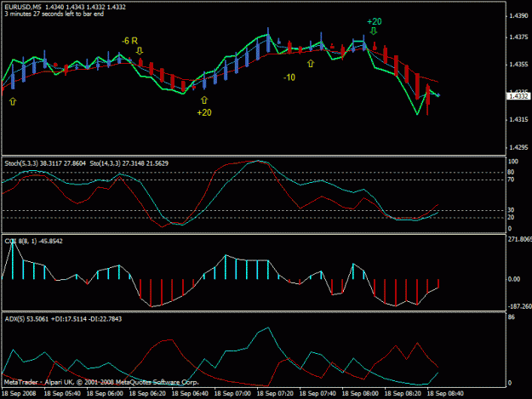The height and width of the screenshot is (399, 532).
Task: Click the '18 Sep 07:00' time axis label
Action: (x=232, y=394)
